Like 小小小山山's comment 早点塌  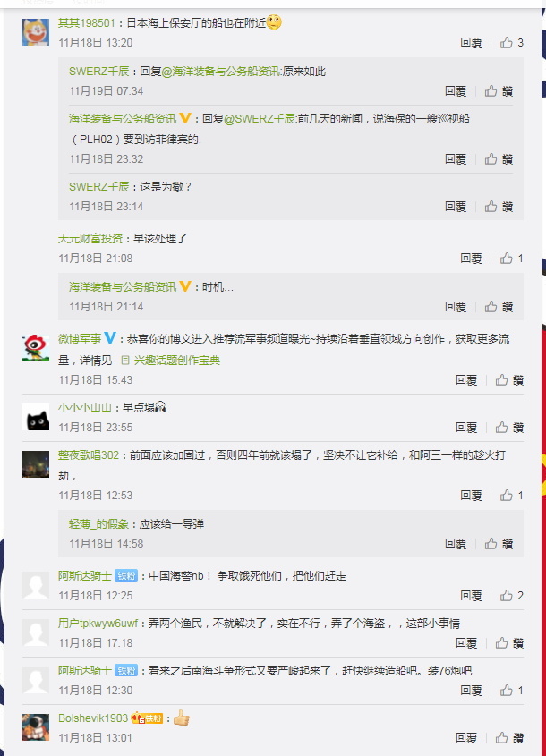tap(509, 428)
